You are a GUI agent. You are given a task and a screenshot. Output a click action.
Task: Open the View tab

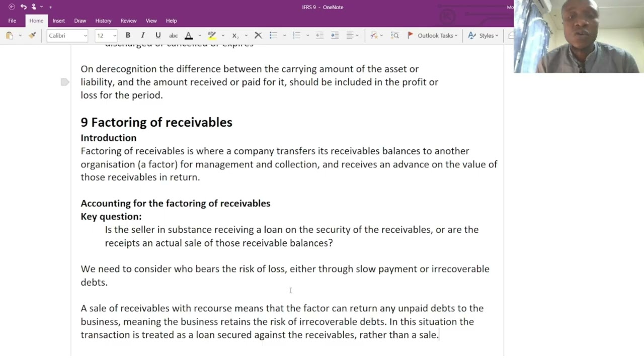pos(151,21)
